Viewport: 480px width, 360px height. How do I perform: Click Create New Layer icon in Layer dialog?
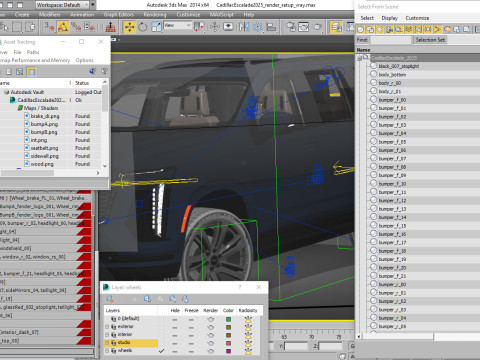pyautogui.click(x=110, y=299)
